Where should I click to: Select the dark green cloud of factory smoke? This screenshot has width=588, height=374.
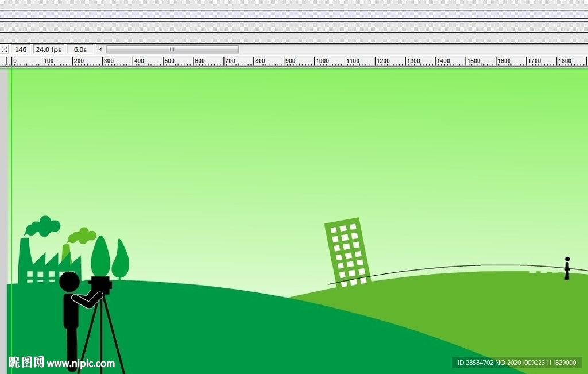tap(42, 226)
